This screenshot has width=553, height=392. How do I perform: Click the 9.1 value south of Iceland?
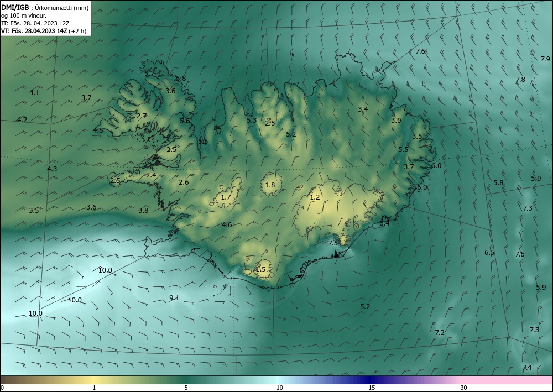(174, 298)
